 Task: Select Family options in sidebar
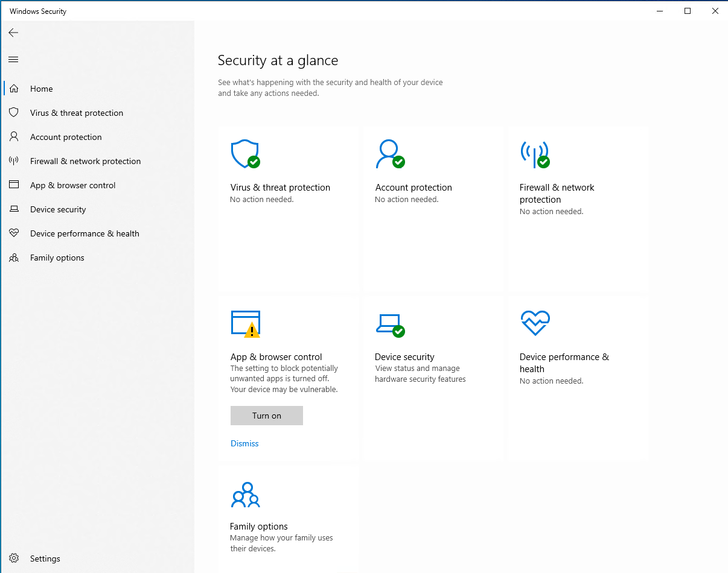(57, 258)
